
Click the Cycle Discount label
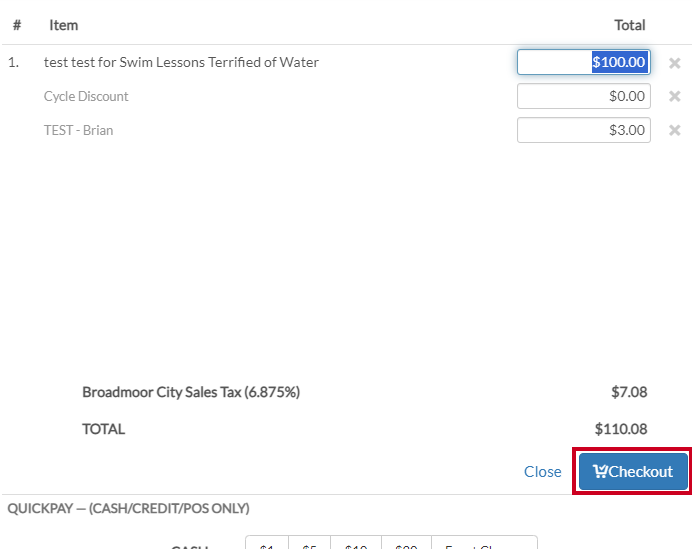point(86,96)
